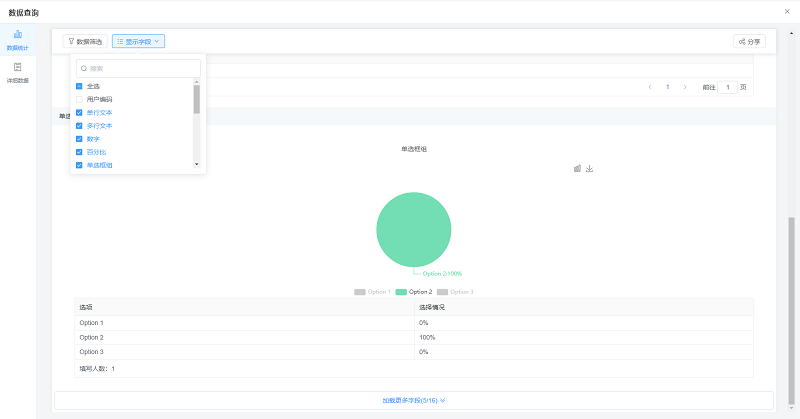Toggle Option 1 legend swatch
The width and height of the screenshot is (800, 419).
[360, 291]
